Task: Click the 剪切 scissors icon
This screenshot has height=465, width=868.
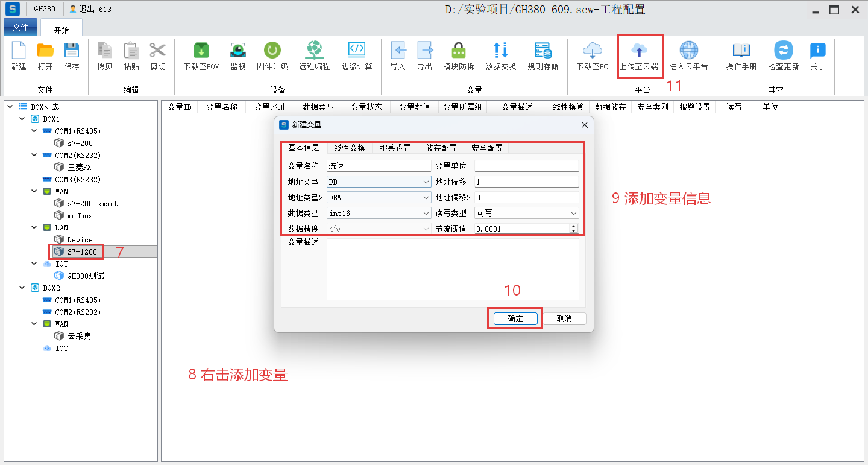Action: (158, 51)
